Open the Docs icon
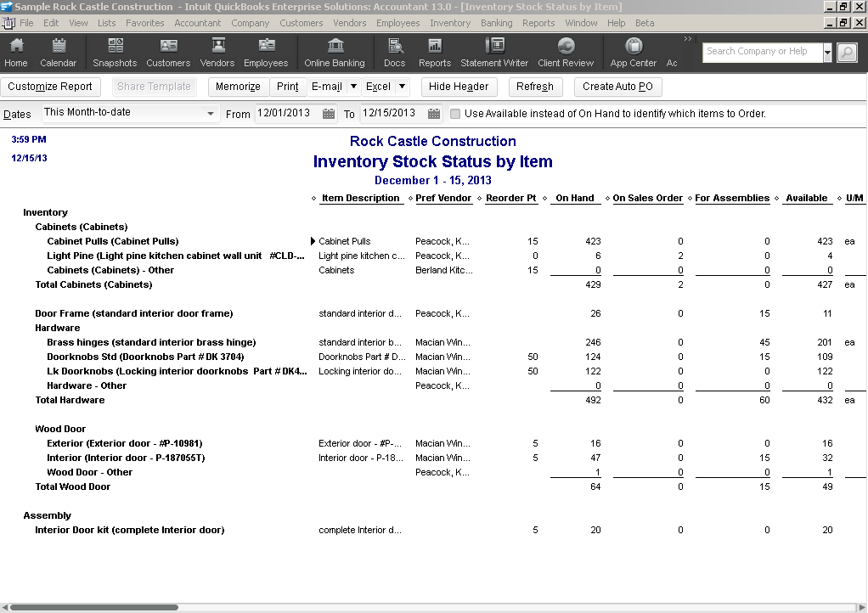The width and height of the screenshot is (868, 613). [395, 53]
